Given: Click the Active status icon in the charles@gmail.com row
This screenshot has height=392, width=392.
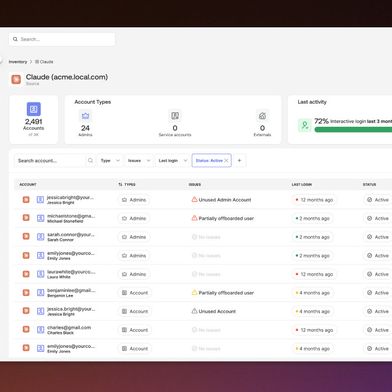Looking at the screenshot, I should tap(369, 330).
